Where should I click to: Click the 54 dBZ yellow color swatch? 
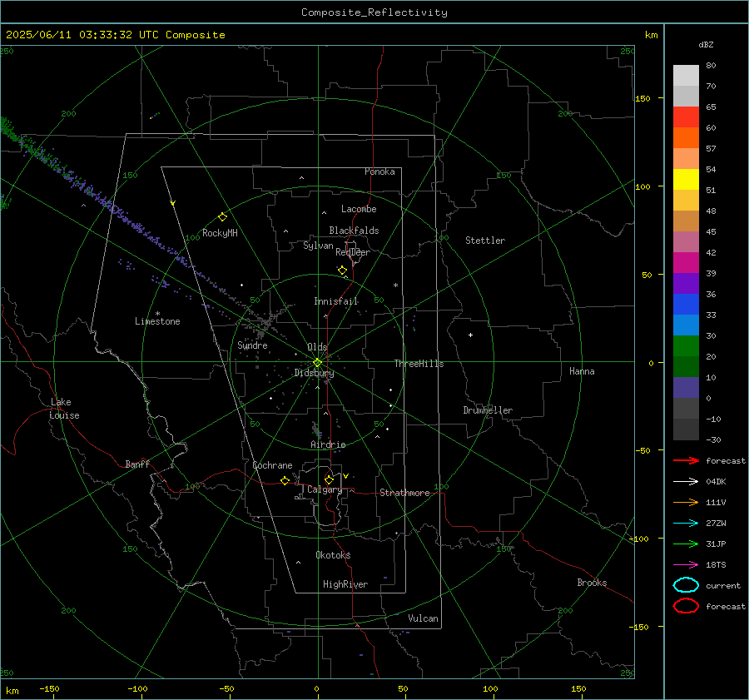[x=686, y=179]
